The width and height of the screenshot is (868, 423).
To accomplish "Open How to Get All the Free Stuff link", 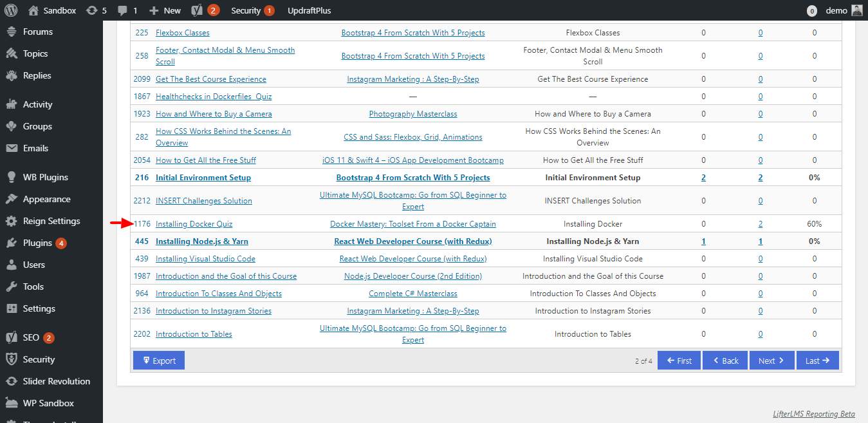I will 206,160.
